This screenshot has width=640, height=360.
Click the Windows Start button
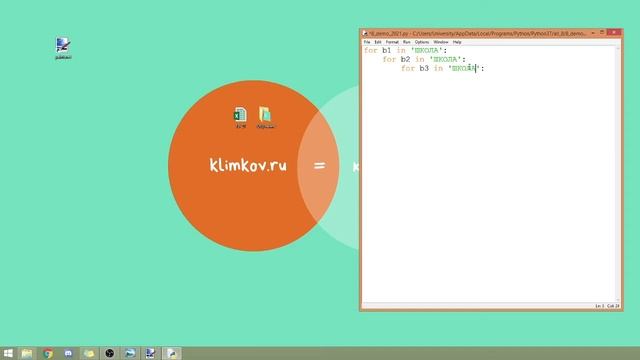click(x=8, y=353)
